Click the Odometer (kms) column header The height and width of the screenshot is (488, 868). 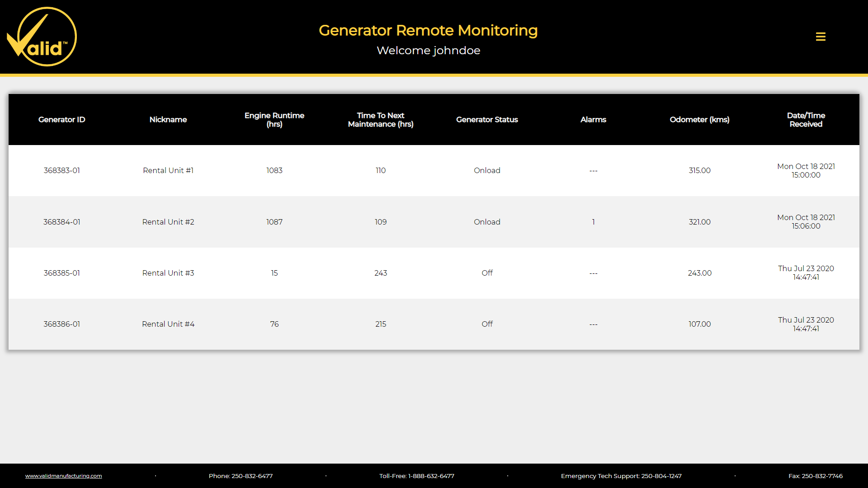[x=699, y=119]
